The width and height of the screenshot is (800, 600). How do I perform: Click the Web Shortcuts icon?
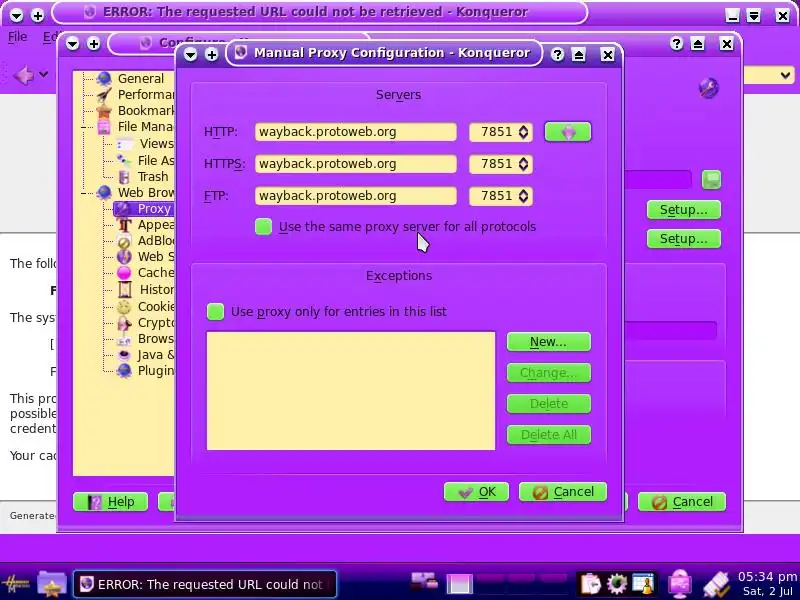[x=124, y=257]
